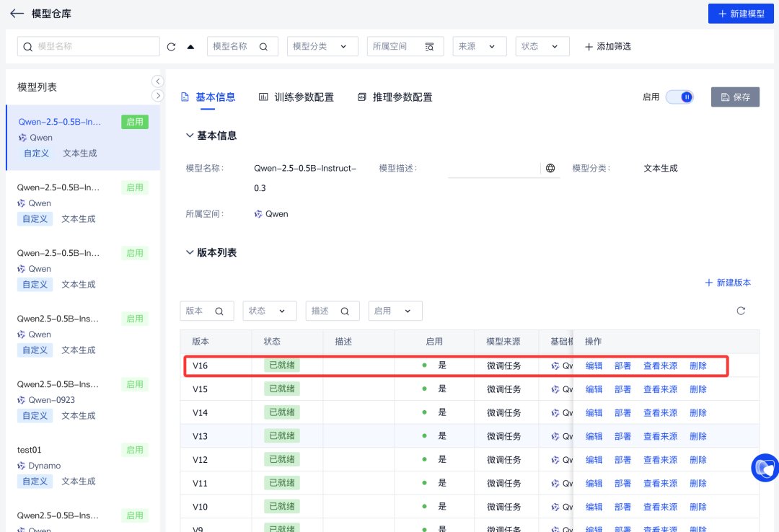Open the 启用 dropdown above version table
The height and width of the screenshot is (532, 779).
pos(395,311)
